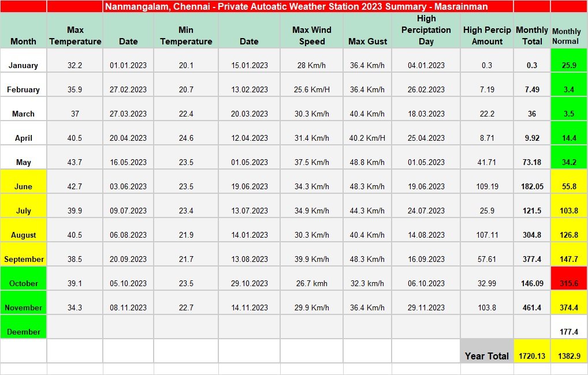Viewport: 588px width, 375px height.
Task: Click February's wind speed '25.6 Km/H'
Action: pyautogui.click(x=312, y=84)
